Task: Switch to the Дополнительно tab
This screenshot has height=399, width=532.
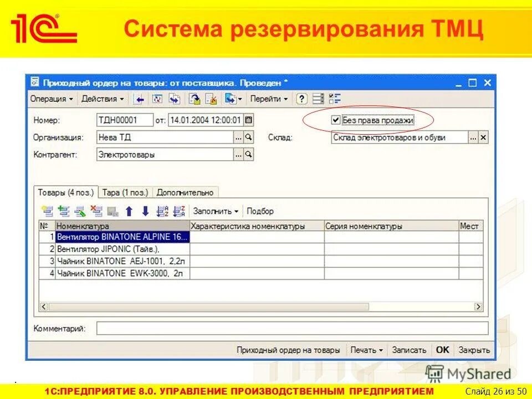Action: tap(185, 193)
